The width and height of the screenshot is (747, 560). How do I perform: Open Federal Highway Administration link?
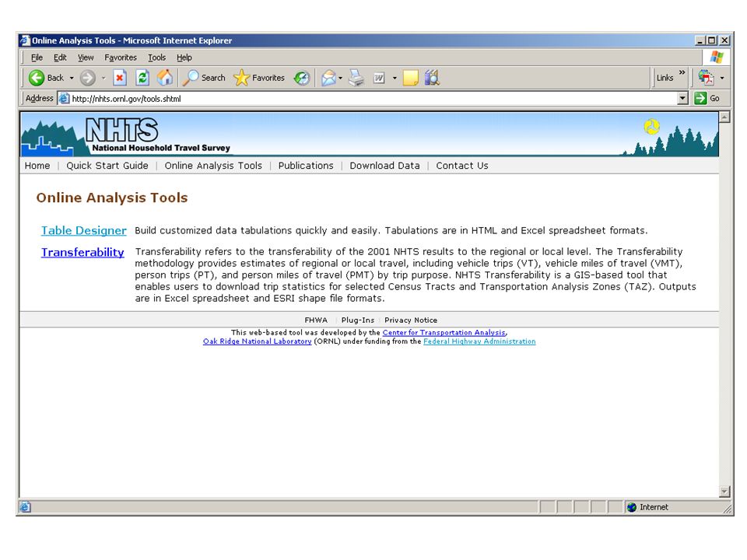[x=479, y=341]
